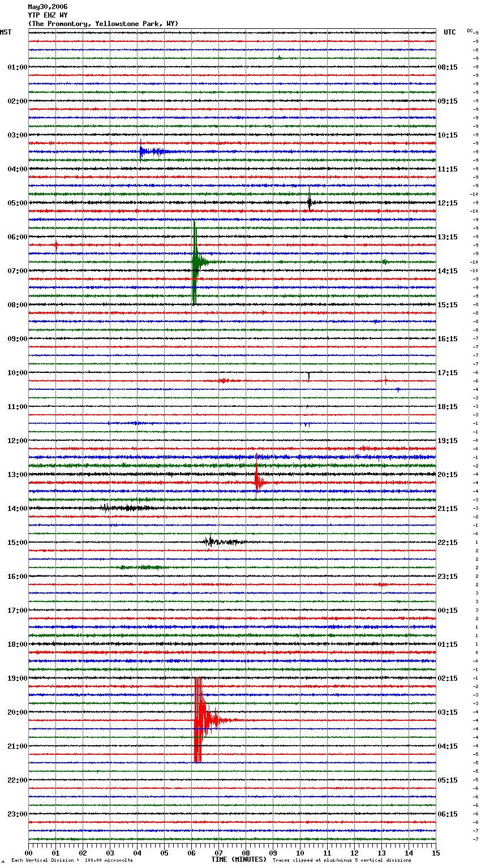
Task: Click the MST column header
Action: click(6, 32)
